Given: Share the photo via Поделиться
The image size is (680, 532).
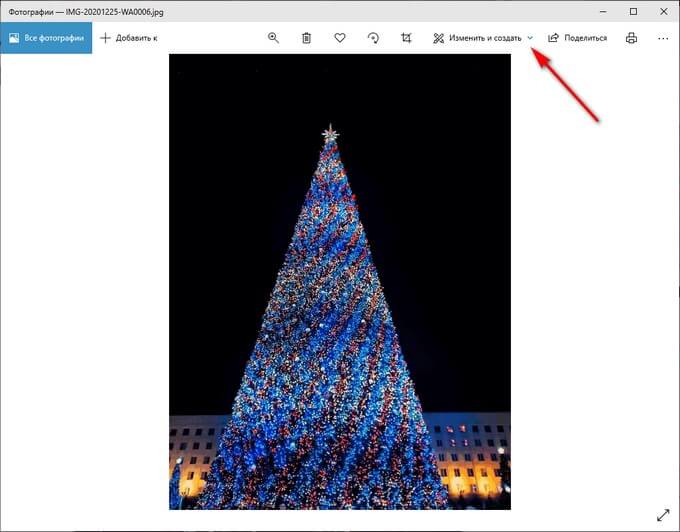Looking at the screenshot, I should click(577, 38).
